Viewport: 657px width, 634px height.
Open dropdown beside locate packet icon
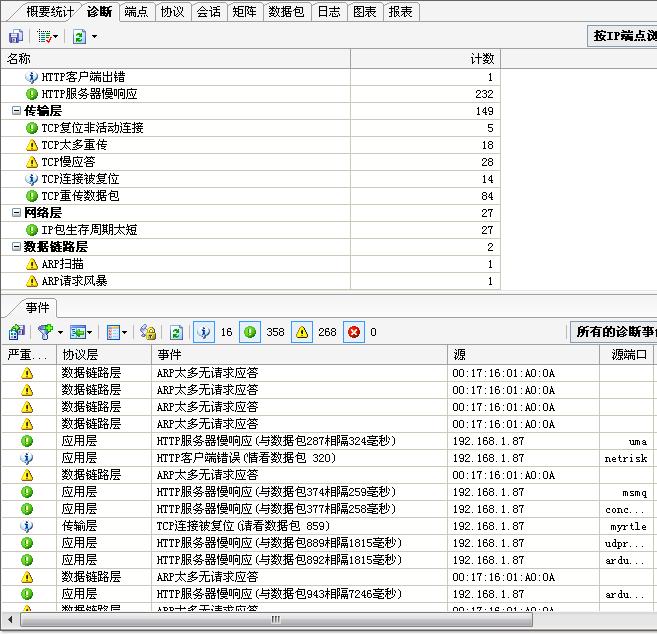pyautogui.click(x=89, y=333)
